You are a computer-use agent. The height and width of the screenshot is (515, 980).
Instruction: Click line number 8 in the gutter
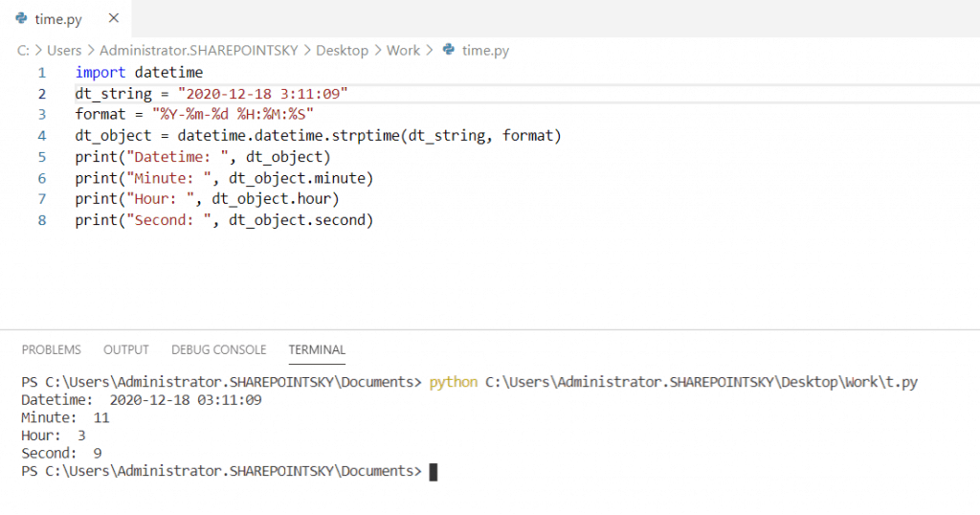click(42, 220)
